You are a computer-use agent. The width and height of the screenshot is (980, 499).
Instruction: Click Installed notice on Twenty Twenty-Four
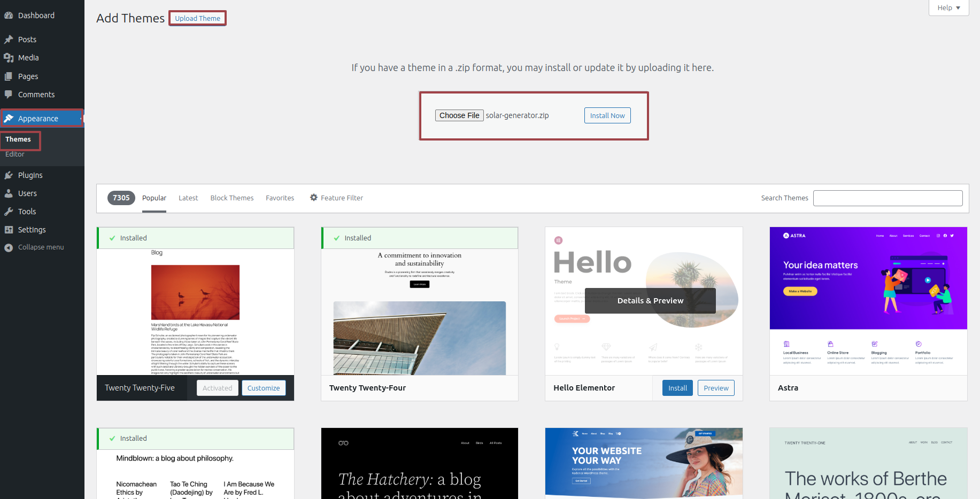click(420, 238)
